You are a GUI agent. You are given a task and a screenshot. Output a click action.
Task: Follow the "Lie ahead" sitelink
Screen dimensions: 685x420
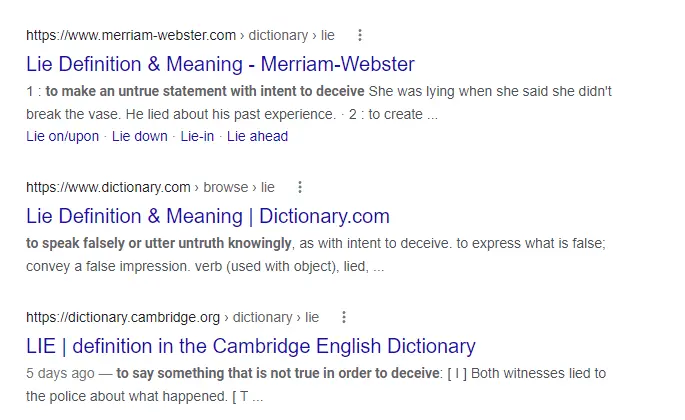click(257, 136)
